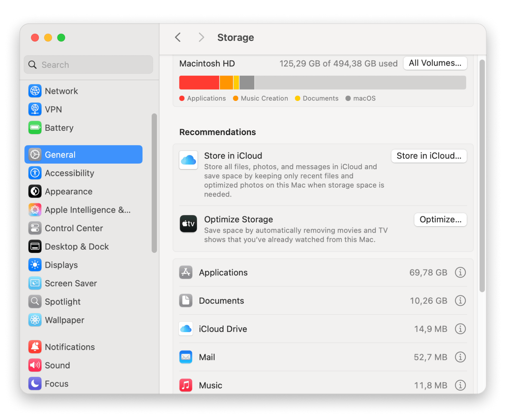Viewport: 506px width, 420px height.
Task: Open Battery settings in the sidebar
Action: point(59,128)
